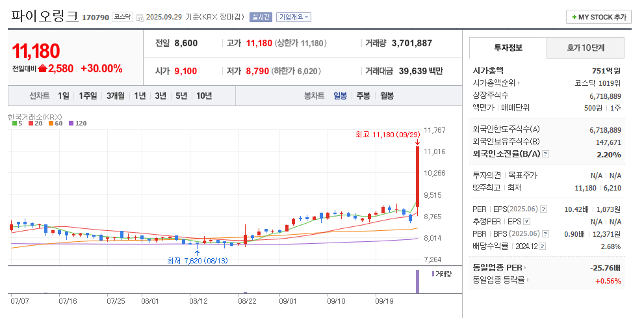Select the 5년 line chart
Viewport: 644px width, 318px height.
coord(181,96)
